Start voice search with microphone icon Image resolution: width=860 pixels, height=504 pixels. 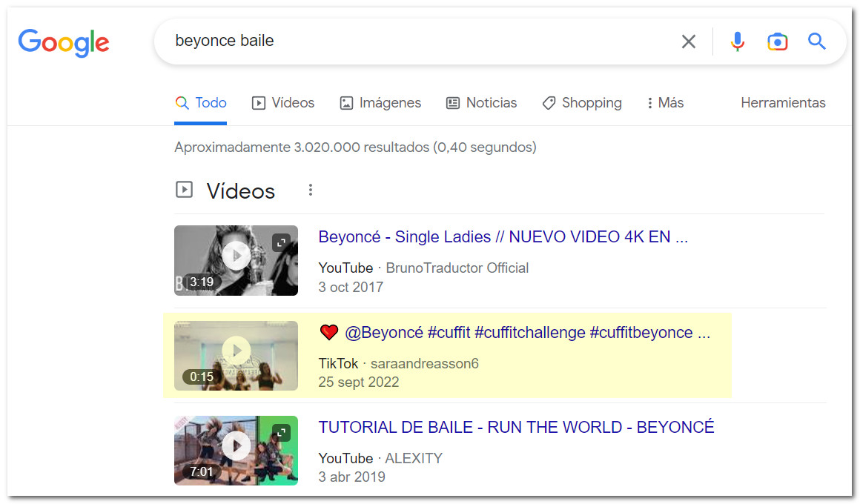[737, 42]
